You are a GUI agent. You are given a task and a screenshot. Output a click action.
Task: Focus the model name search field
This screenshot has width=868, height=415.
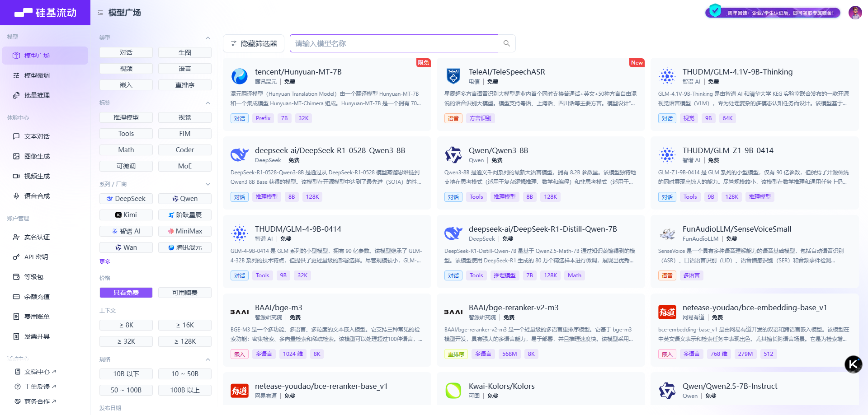point(393,43)
